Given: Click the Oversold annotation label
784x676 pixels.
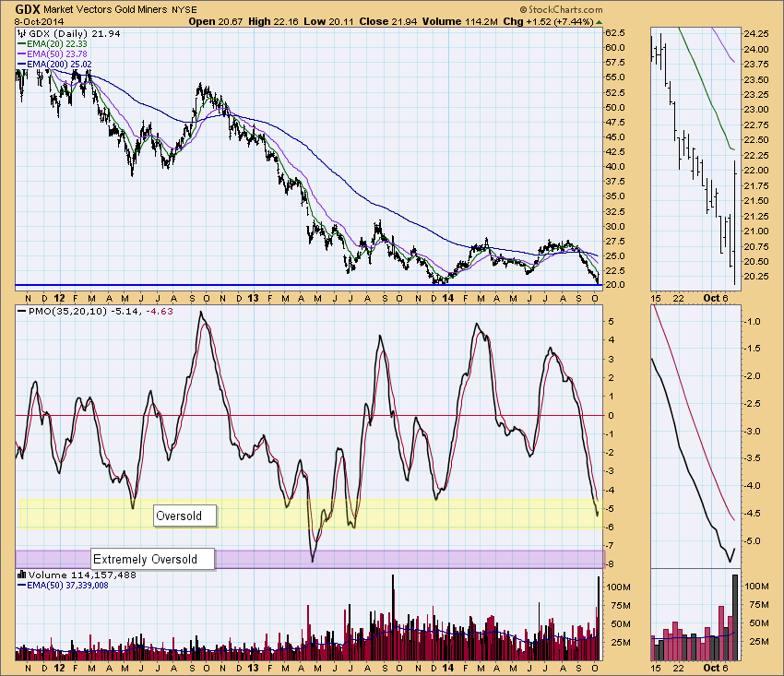Looking at the screenshot, I should coord(184,516).
